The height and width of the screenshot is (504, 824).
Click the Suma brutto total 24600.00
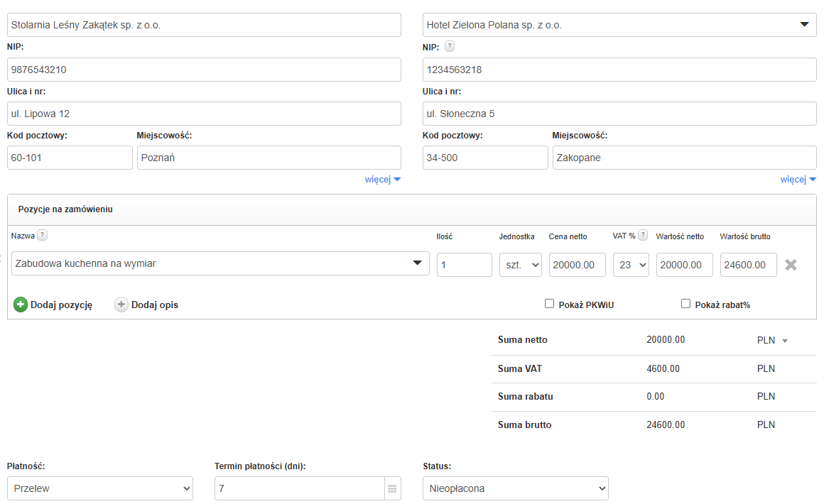(666, 425)
